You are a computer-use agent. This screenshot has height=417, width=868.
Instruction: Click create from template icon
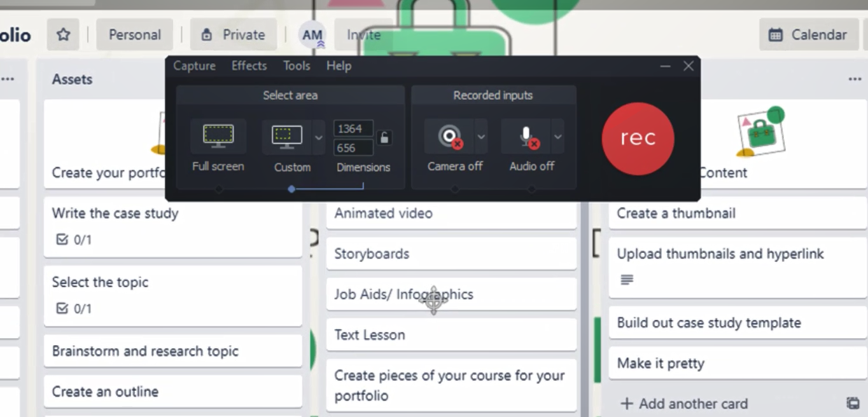[x=853, y=403]
